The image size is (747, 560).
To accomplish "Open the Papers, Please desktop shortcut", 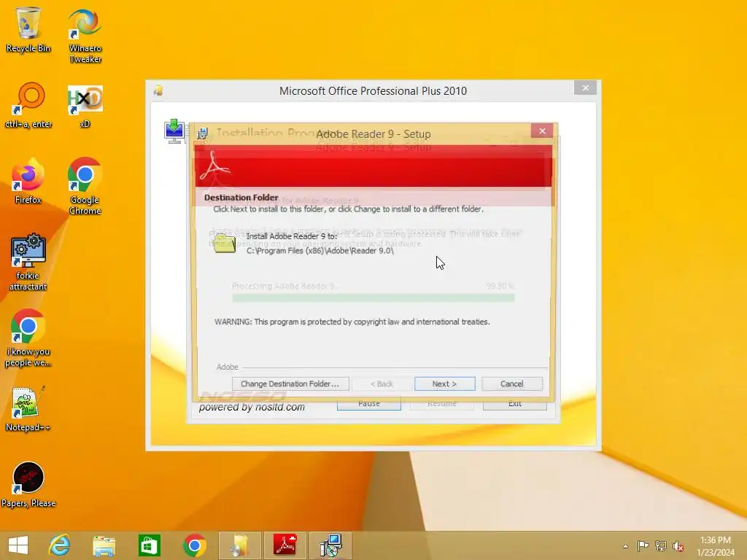I will coord(28,485).
